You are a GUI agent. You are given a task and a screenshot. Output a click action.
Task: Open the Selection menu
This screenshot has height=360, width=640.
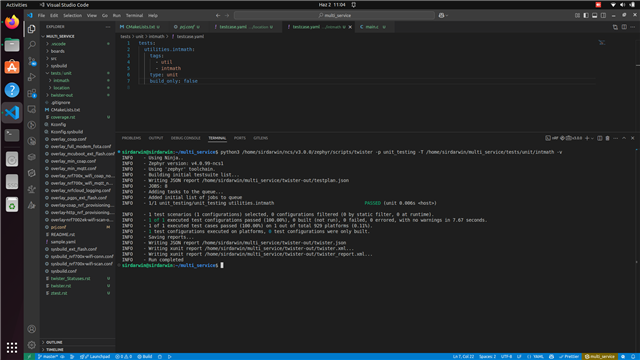72,16
